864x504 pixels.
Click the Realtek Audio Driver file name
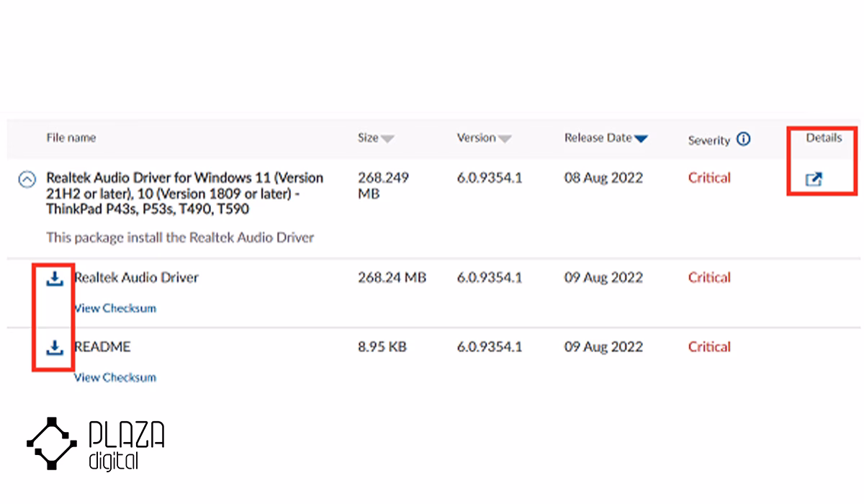click(137, 278)
